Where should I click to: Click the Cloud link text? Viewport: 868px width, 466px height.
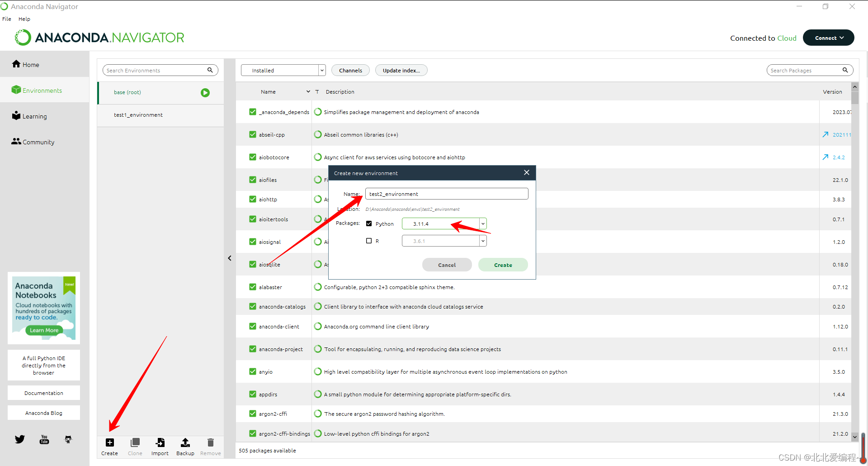[x=787, y=38]
